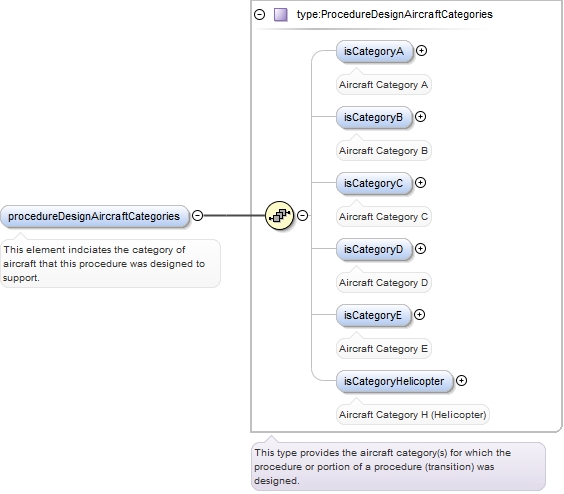
Task: Click the Aircraft Category H (Helicopter) annotation
Action: (413, 415)
